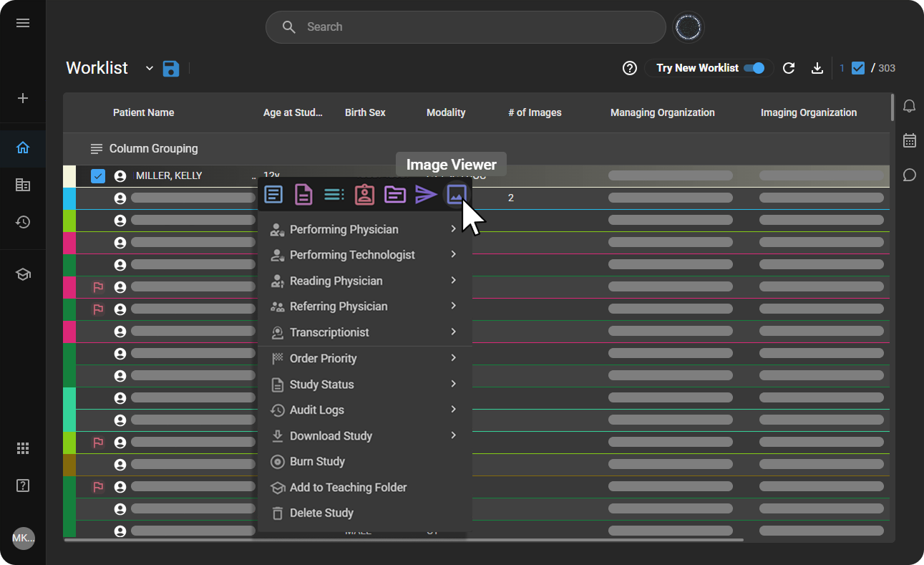Screen dimensions: 924x565
Task: Choose Delete Study in the menu
Action: (x=321, y=513)
